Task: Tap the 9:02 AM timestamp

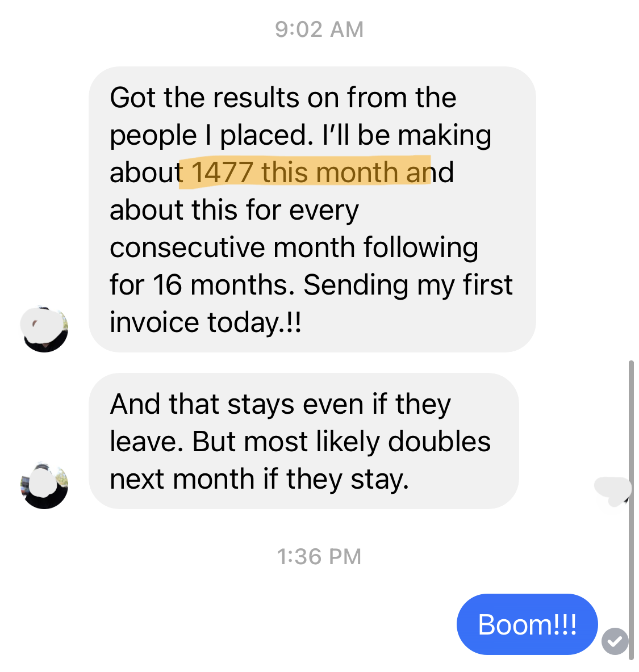Action: tap(319, 30)
